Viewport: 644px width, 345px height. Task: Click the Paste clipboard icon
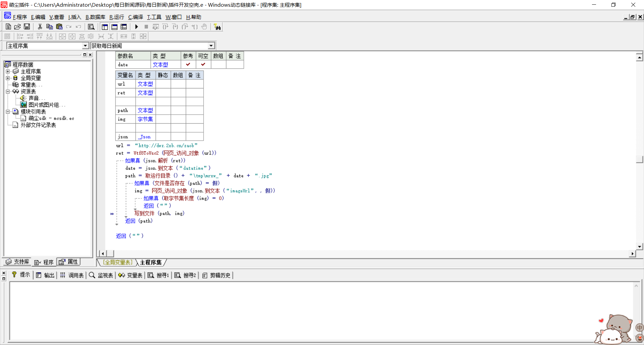[x=59, y=27]
